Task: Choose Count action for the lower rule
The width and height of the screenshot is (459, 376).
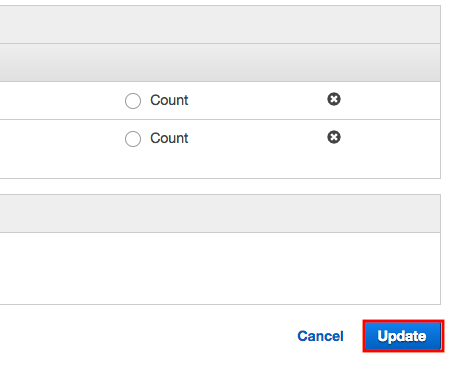Action: pos(133,139)
